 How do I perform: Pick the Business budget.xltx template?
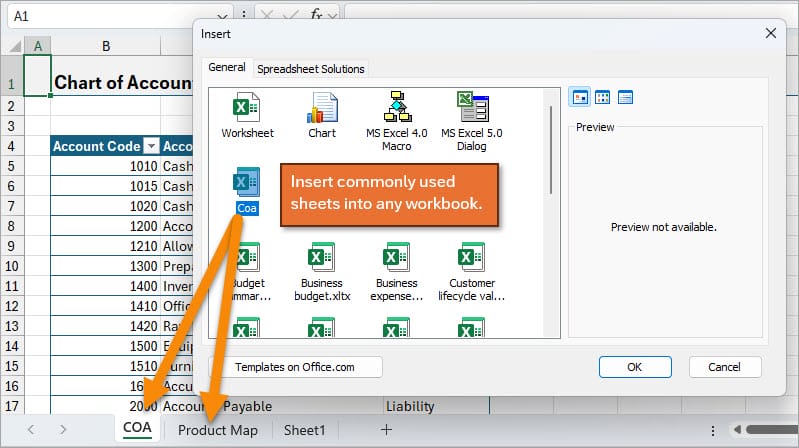coord(321,257)
